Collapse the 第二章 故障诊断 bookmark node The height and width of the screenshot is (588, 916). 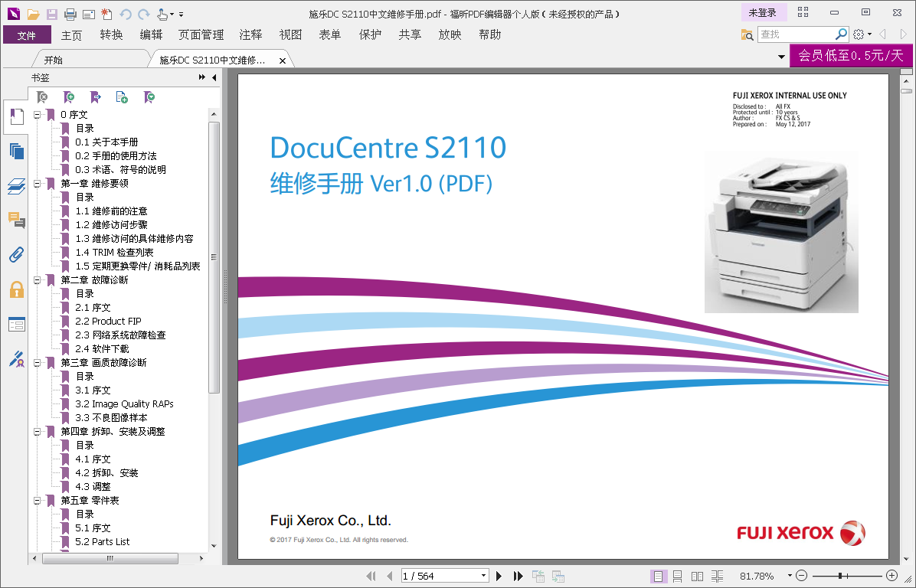tap(38, 279)
